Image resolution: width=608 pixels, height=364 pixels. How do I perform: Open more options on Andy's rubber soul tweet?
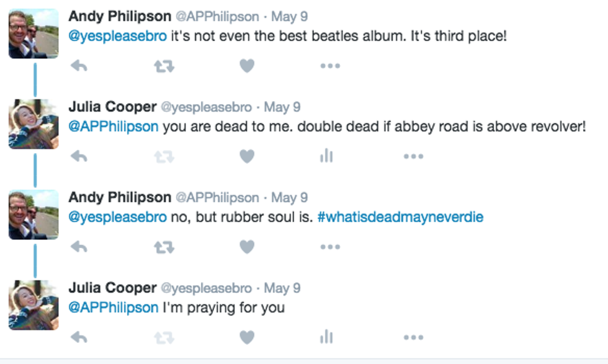coord(330,247)
